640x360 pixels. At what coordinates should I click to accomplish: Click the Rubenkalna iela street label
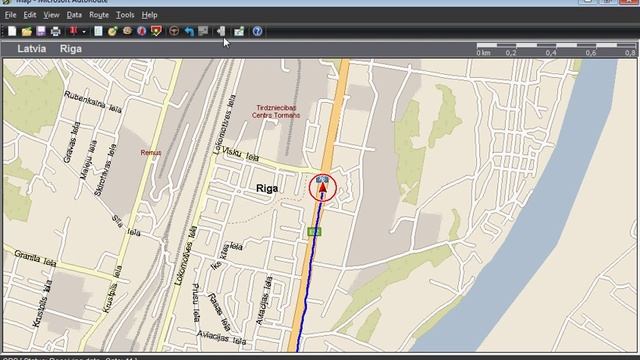click(x=93, y=102)
